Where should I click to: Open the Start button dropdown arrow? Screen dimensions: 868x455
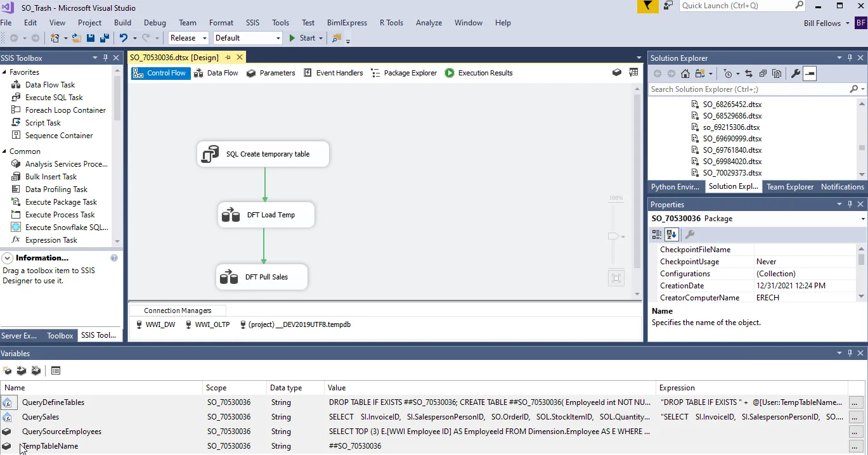coord(321,38)
